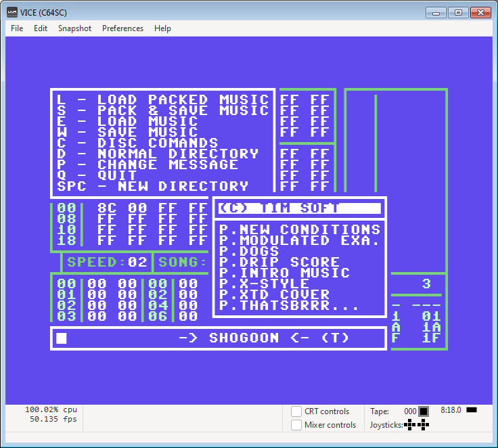Select the P.DOGS directory entry
Screen dimensions: 498x448
pyautogui.click(x=249, y=251)
